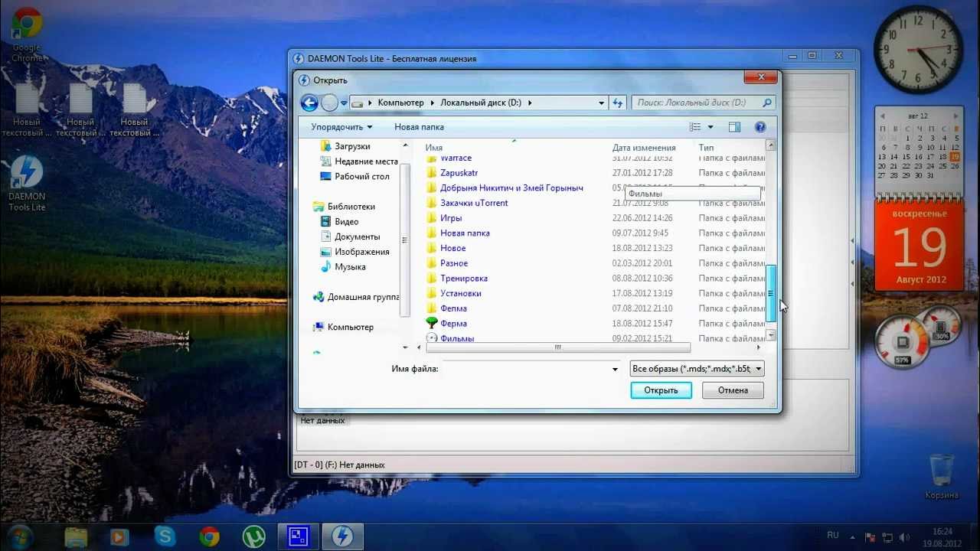Image resolution: width=980 pixels, height=551 pixels.
Task: Sort by the Дата изменения column header
Action: click(644, 148)
